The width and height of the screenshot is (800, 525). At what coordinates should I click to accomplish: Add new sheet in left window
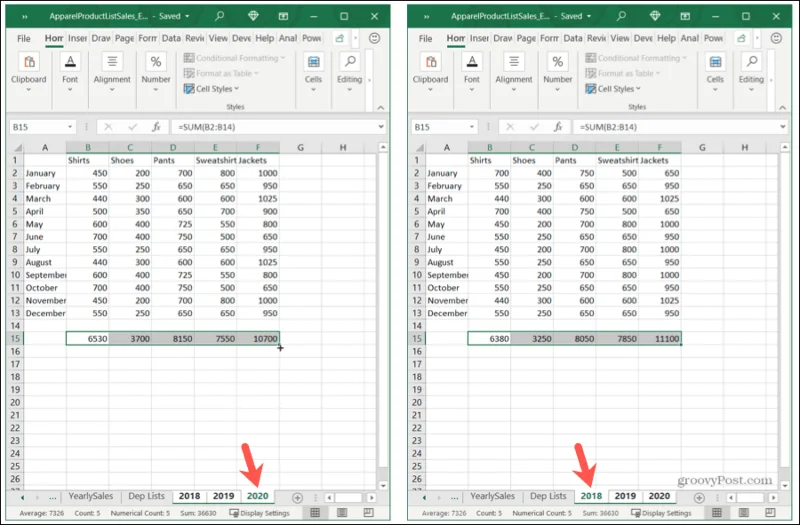coord(297,497)
